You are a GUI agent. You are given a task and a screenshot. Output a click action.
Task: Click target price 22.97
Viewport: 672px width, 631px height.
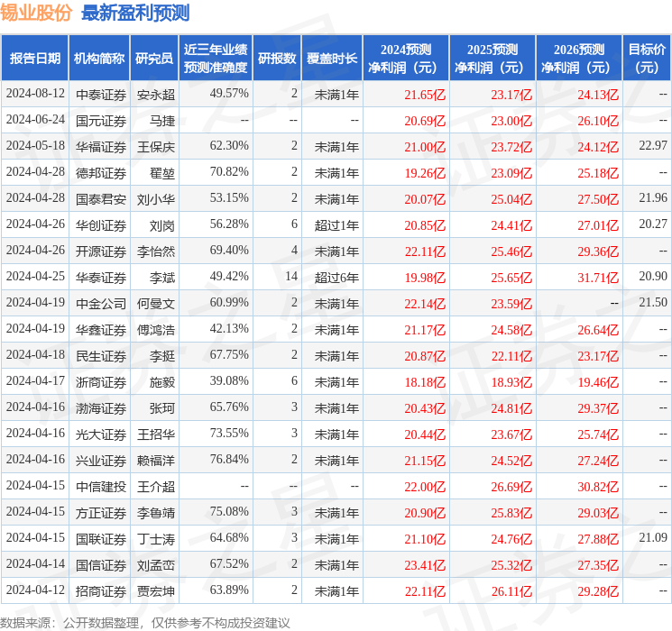tap(653, 145)
